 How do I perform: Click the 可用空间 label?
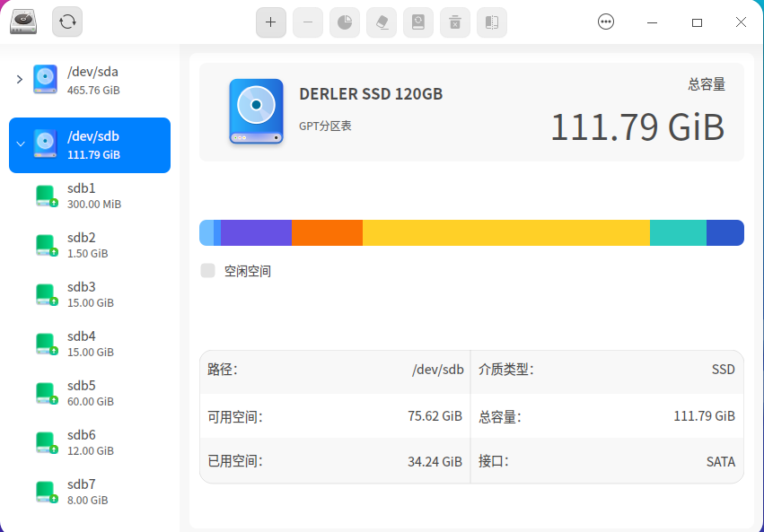pyautogui.click(x=235, y=416)
